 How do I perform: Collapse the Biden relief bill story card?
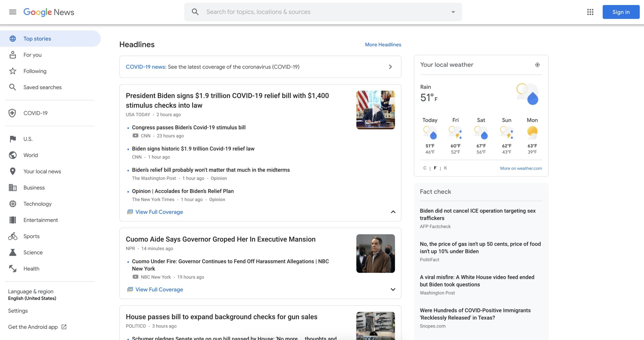pyautogui.click(x=393, y=212)
